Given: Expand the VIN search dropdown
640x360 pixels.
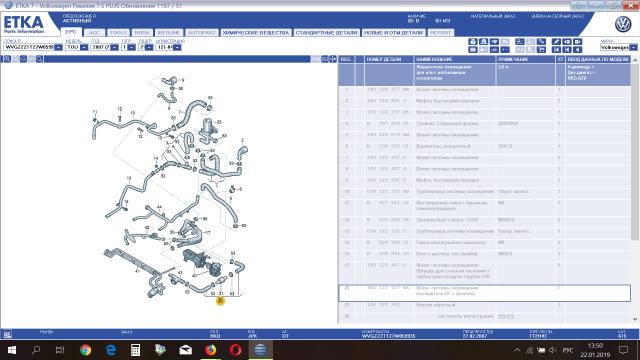Looking at the screenshot, I should click(x=58, y=47).
